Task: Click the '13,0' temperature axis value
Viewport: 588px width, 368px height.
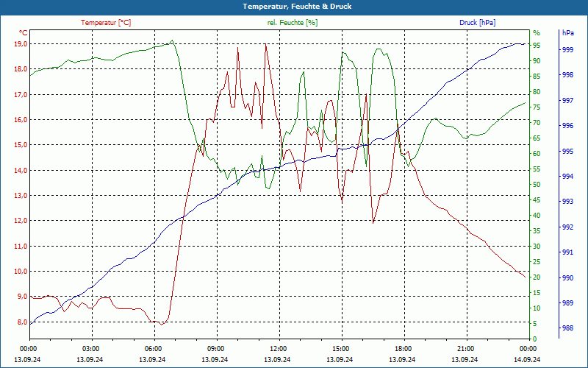Action: 21,196
